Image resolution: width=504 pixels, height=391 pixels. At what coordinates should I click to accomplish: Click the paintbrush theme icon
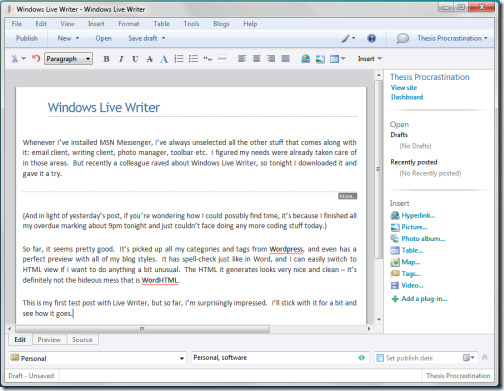(345, 38)
